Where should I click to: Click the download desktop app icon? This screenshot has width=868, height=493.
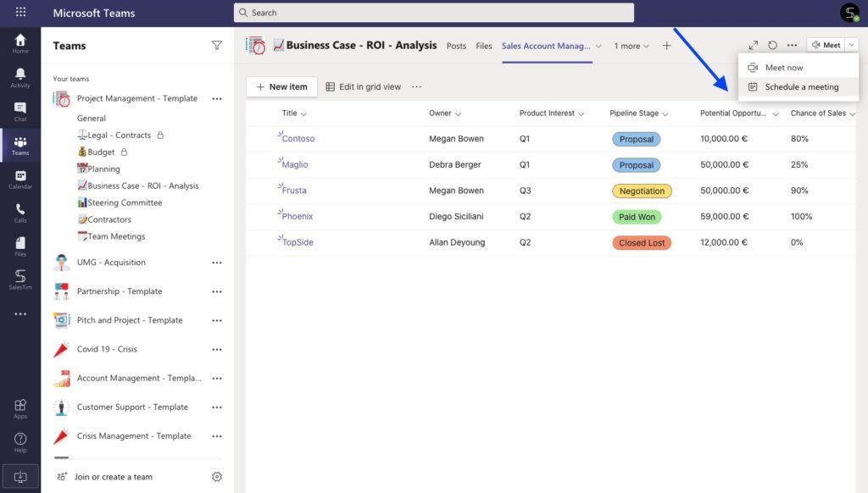20,476
